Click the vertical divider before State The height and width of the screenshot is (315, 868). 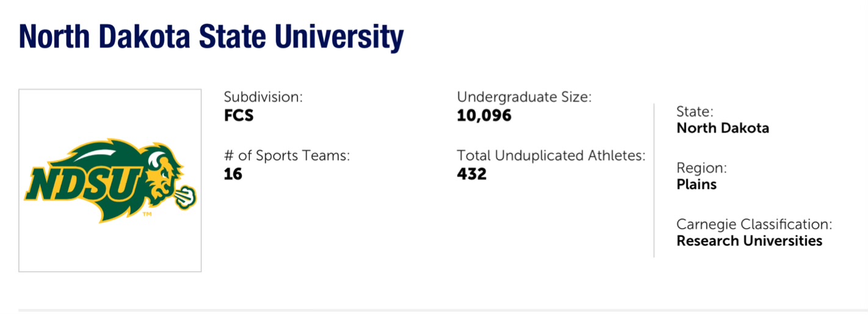click(x=654, y=180)
